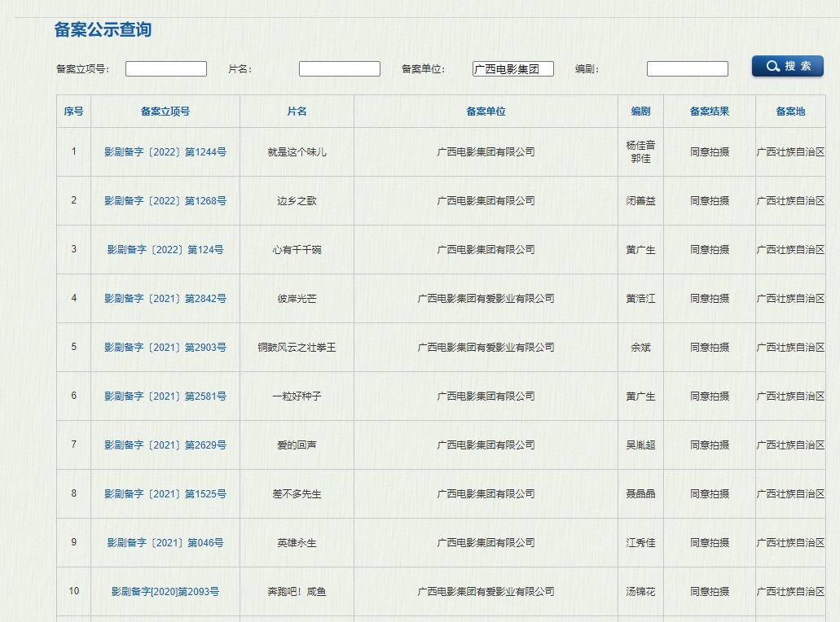840x622 pixels.
Task: Select film title 心有千千碗
Action: tap(297, 249)
